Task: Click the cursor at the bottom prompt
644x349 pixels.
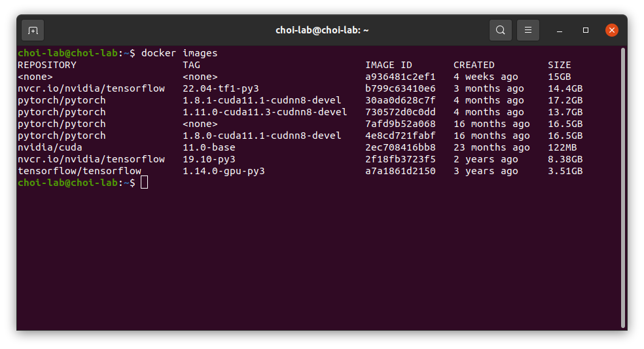Action: click(x=144, y=183)
